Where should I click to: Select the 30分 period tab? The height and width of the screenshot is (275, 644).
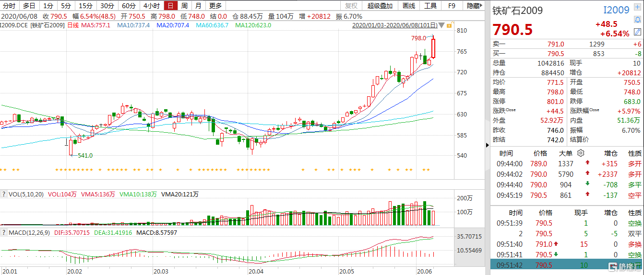click(107, 6)
